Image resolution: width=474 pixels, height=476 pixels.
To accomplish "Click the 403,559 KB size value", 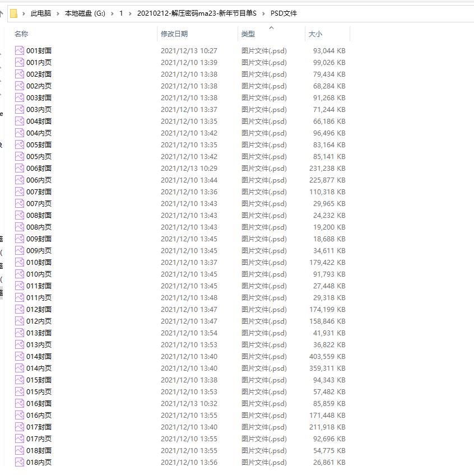I will (x=327, y=356).
